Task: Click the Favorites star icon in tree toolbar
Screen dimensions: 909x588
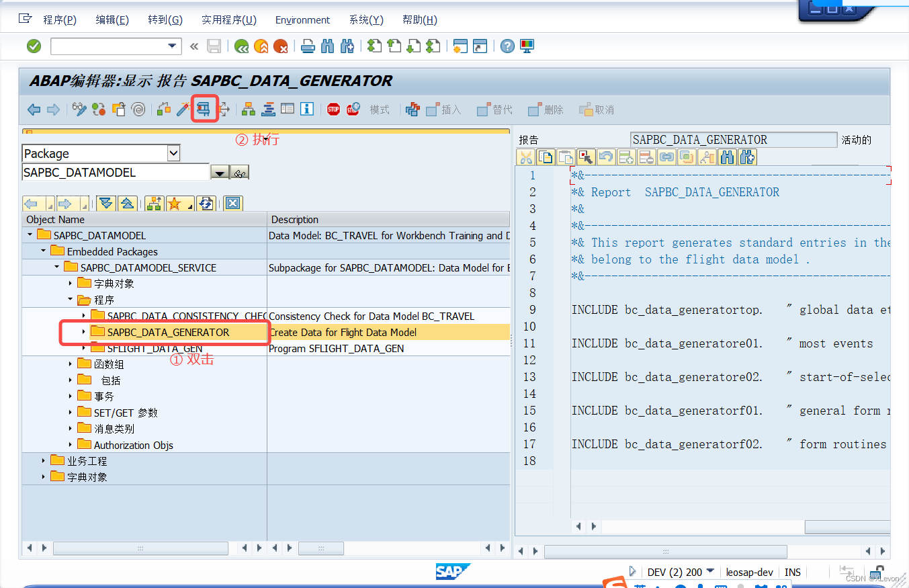Action: click(x=177, y=204)
